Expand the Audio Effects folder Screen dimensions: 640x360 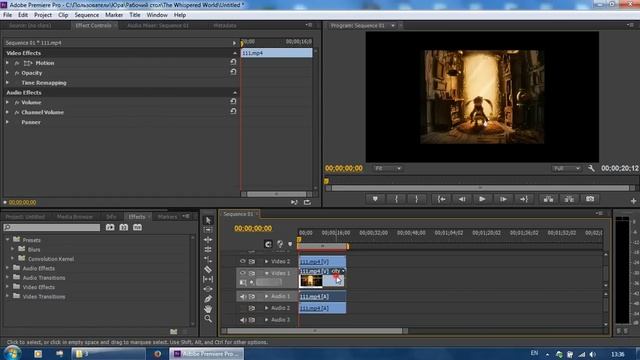[x=7, y=268]
